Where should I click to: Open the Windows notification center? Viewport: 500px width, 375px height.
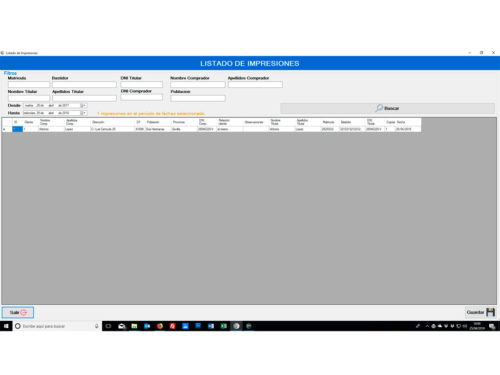(492, 326)
